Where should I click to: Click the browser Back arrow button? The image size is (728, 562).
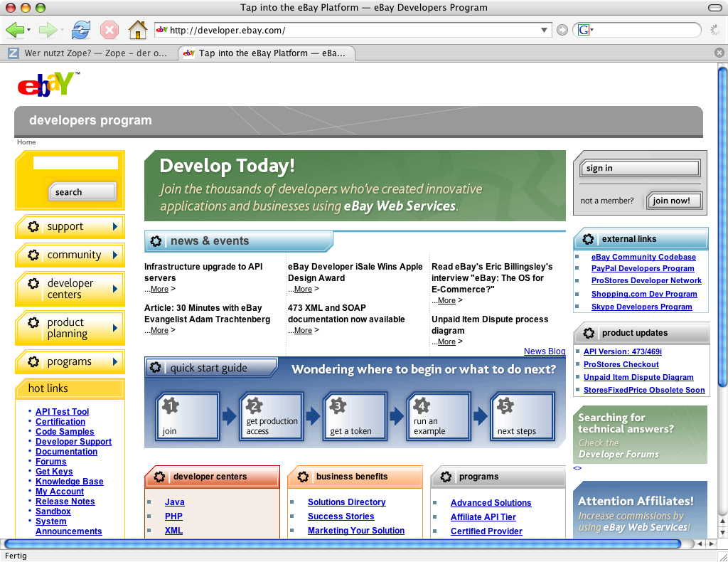tap(14, 30)
